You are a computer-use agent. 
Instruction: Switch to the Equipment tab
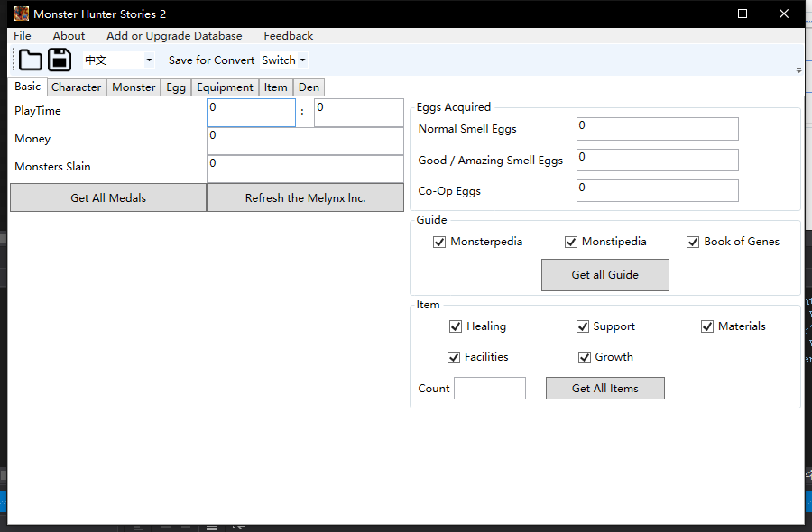coord(225,87)
